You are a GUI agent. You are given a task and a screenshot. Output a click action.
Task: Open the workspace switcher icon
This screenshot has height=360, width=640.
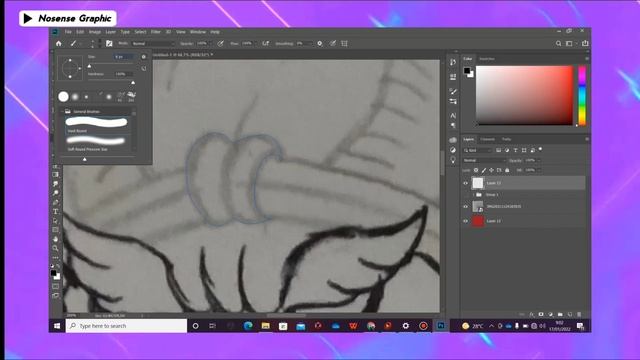coord(569,44)
